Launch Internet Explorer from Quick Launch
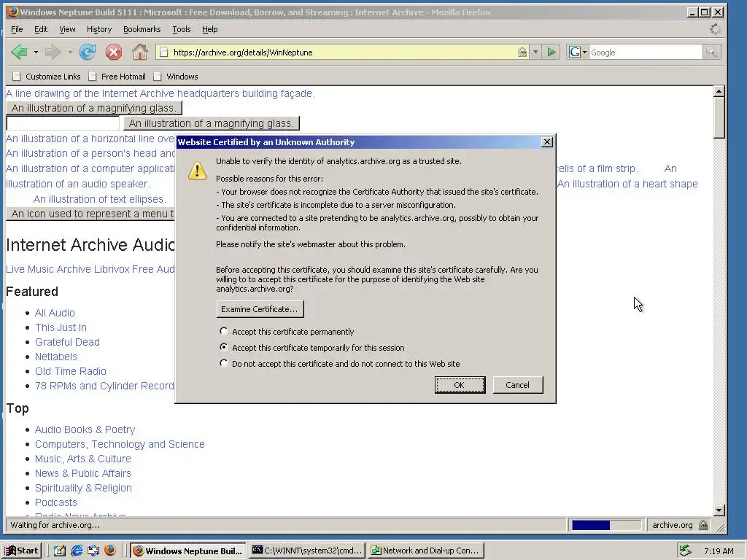 (76, 551)
